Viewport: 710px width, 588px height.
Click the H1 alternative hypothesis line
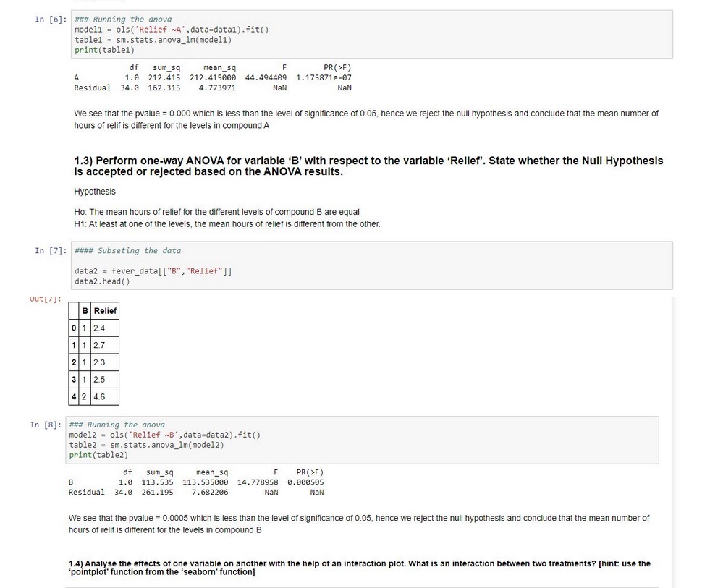(227, 224)
